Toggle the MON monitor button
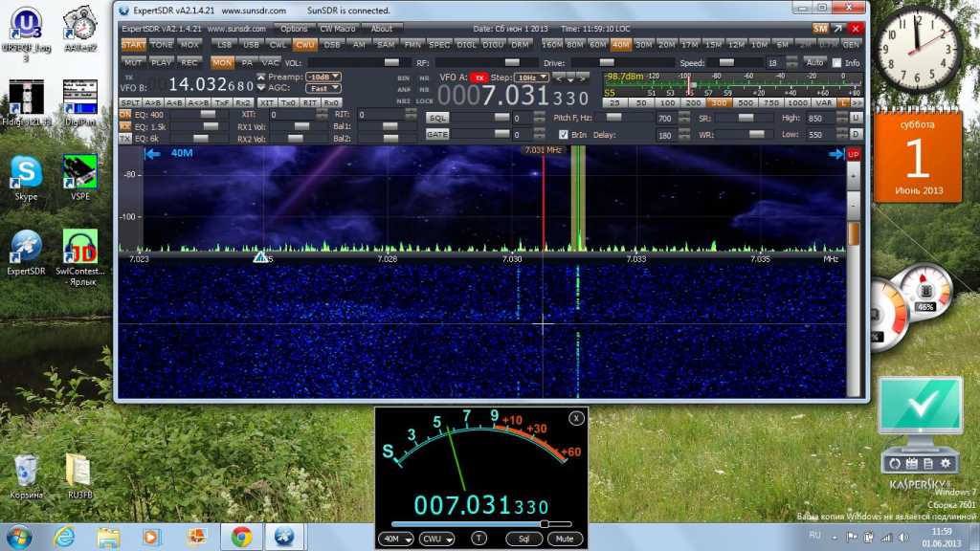Screen dimensions: 980x551 point(222,62)
